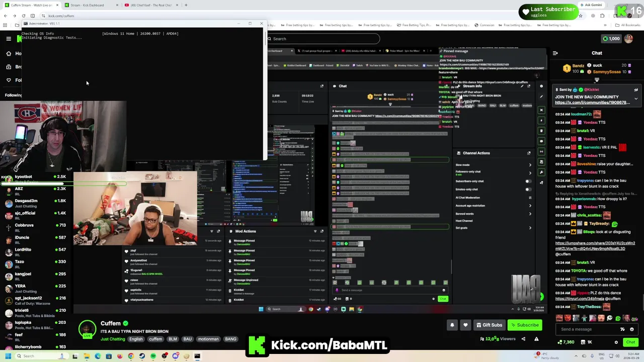This screenshot has height=362, width=644.
Task: Open chat settings gear icon
Action: (x=616, y=342)
